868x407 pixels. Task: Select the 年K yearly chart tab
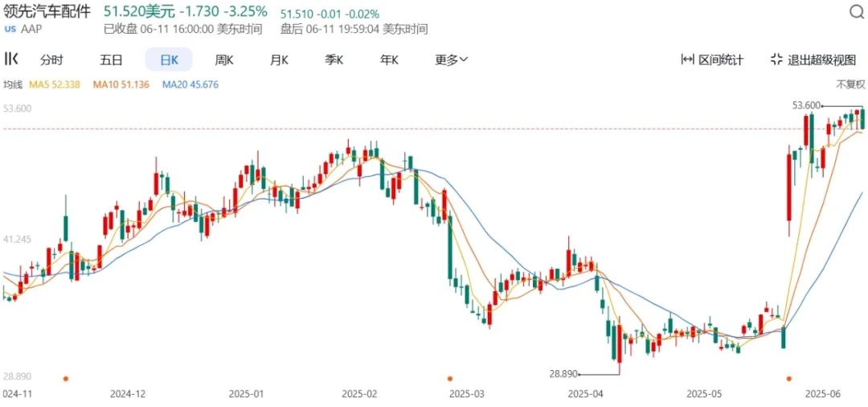389,60
